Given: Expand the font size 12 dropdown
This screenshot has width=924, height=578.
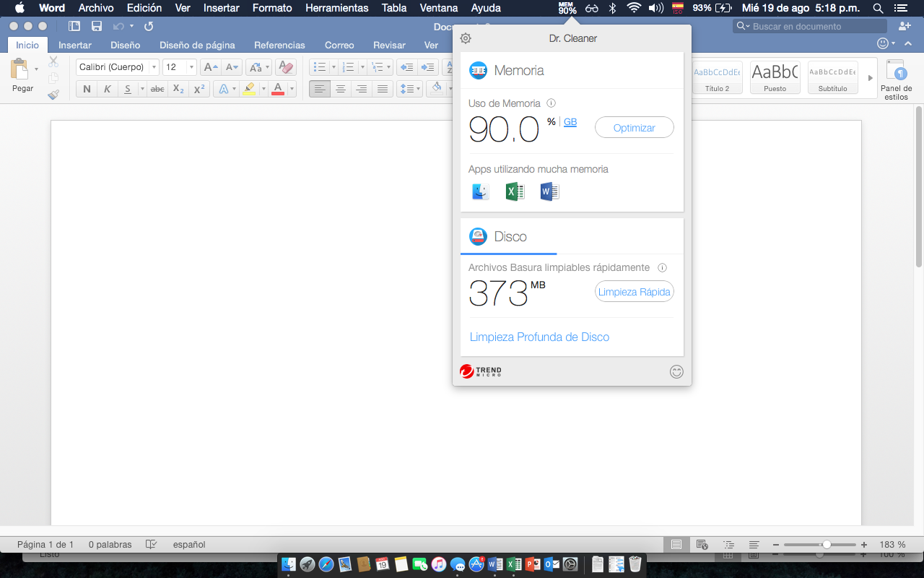Looking at the screenshot, I should [191, 67].
